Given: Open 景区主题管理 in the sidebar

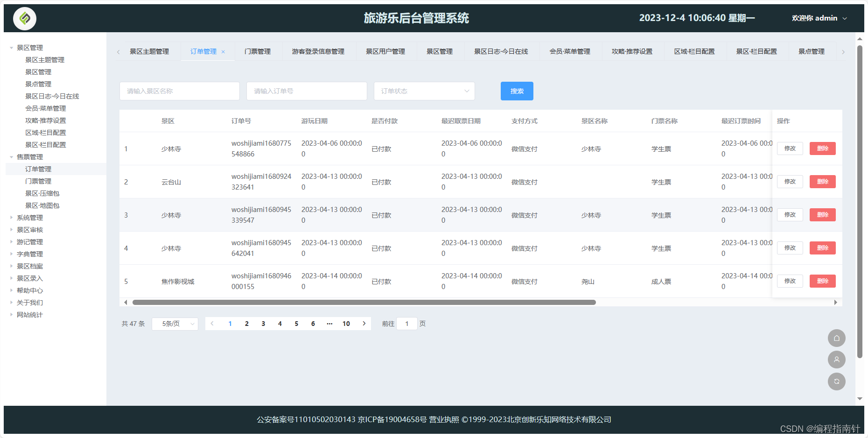Looking at the screenshot, I should [45, 60].
